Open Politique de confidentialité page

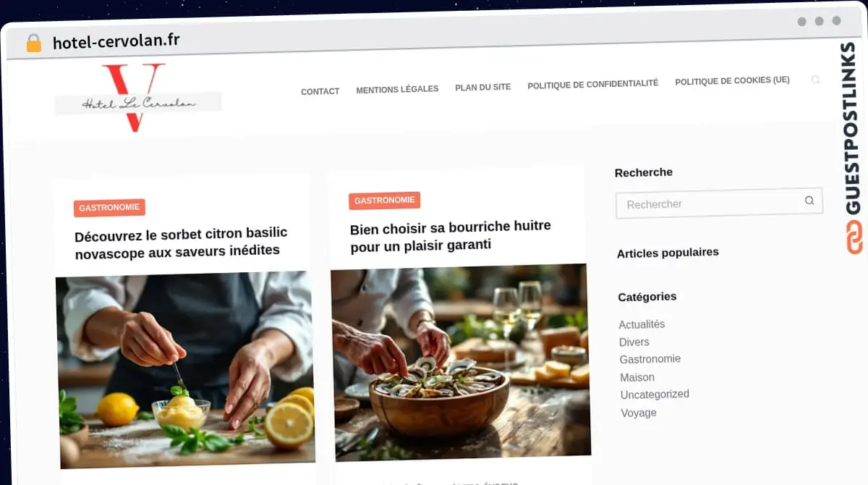pos(592,84)
